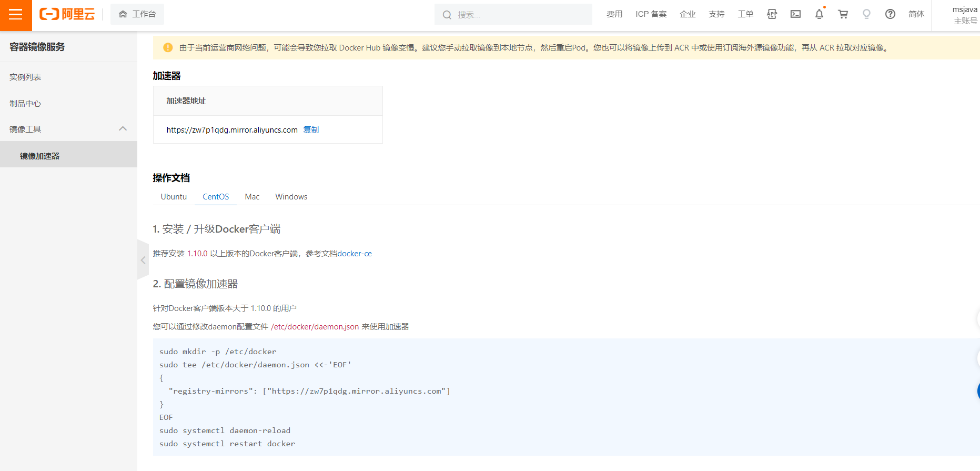
Task: Click the lightbulb tips icon
Action: 866,14
